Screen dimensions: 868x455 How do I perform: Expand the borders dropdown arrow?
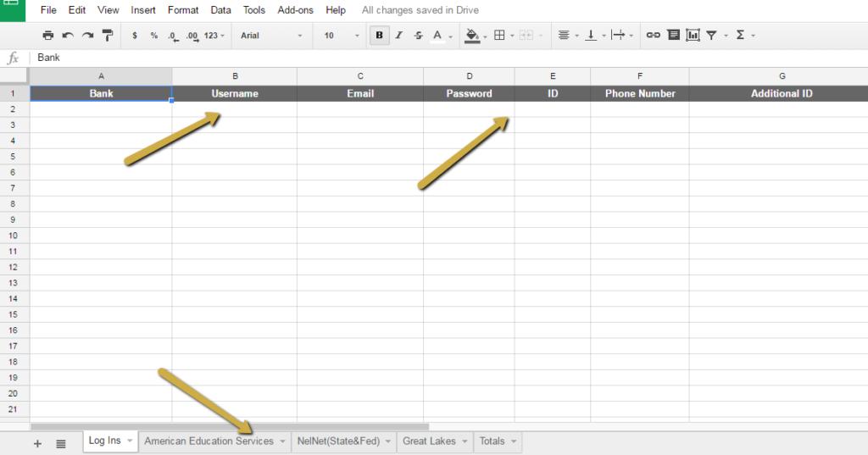(x=512, y=36)
